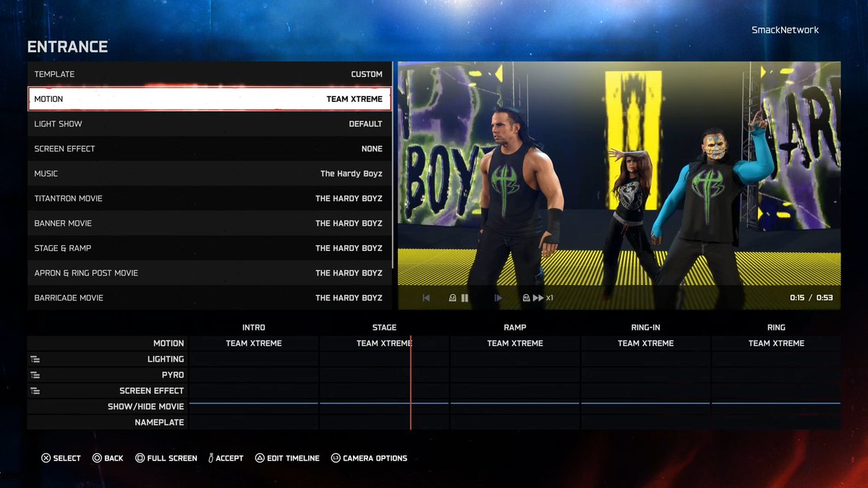The height and width of the screenshot is (488, 868).
Task: Fast-forward the entrance preview
Action: coord(538,298)
